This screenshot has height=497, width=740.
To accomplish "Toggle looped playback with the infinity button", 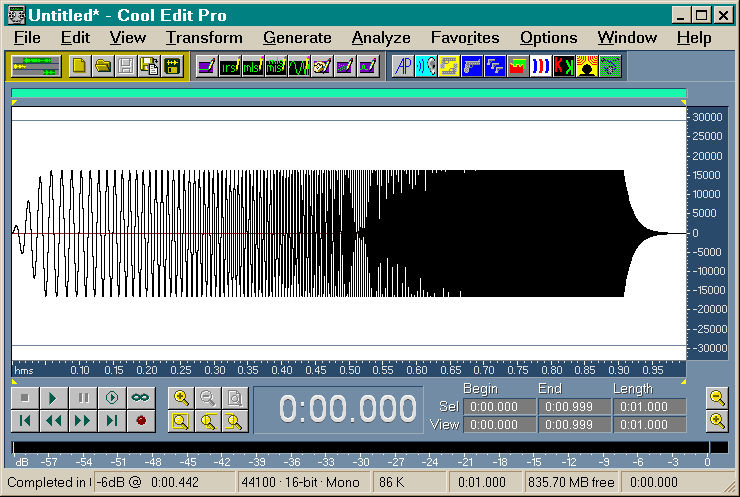I will pos(141,398).
